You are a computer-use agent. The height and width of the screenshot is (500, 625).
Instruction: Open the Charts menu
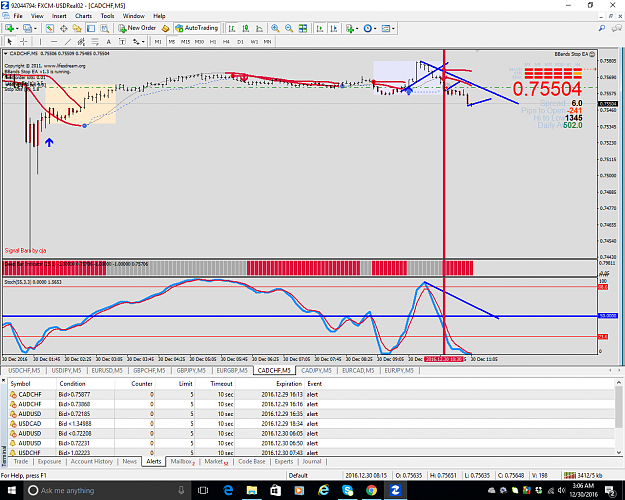point(83,16)
